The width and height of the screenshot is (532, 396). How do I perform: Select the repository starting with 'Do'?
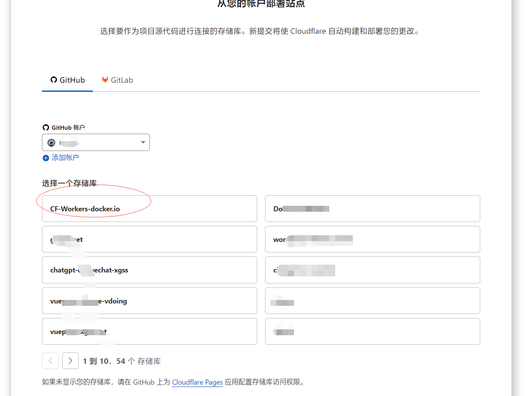[x=372, y=209]
